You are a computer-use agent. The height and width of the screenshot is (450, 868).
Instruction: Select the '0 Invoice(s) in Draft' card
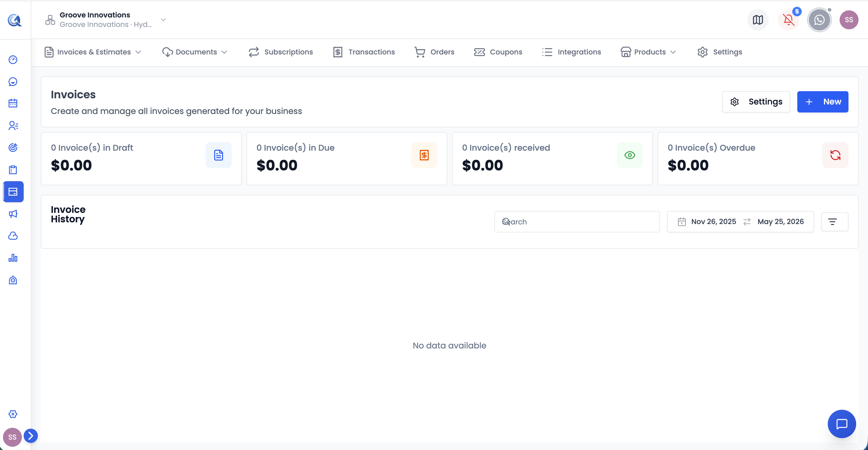pyautogui.click(x=141, y=159)
